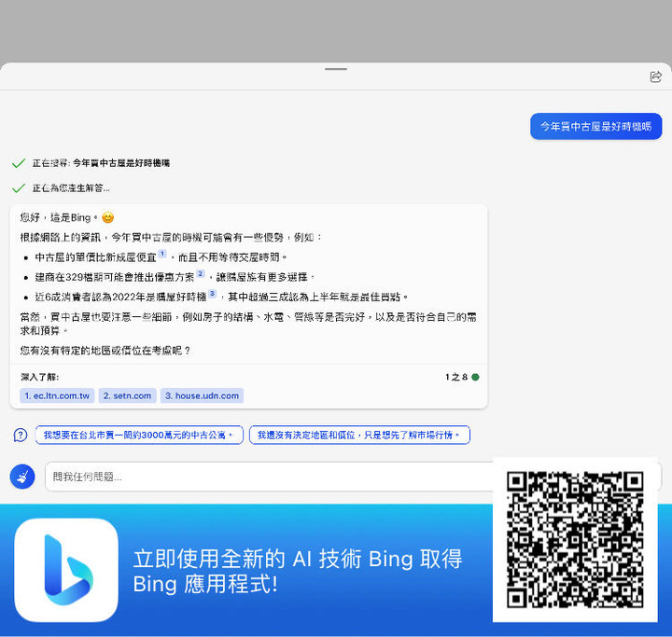672x637 pixels.
Task: Select suggestion 我還沒有決定地區和價位
Action: pos(359,435)
